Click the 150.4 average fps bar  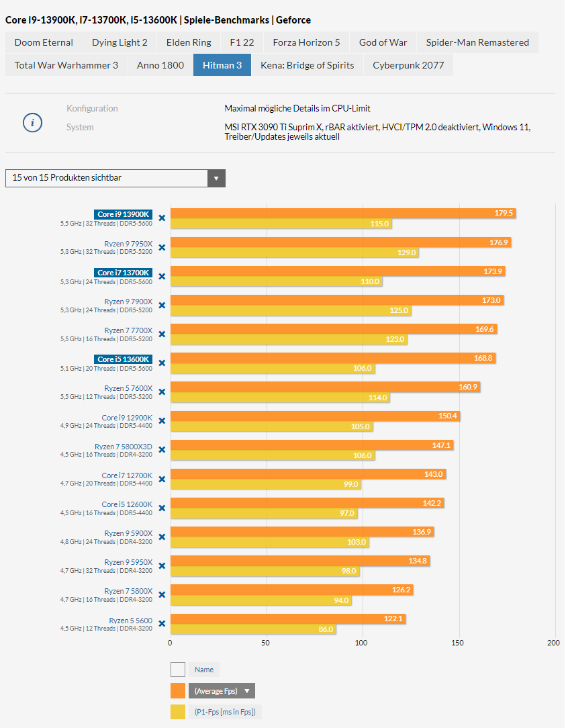pos(316,416)
